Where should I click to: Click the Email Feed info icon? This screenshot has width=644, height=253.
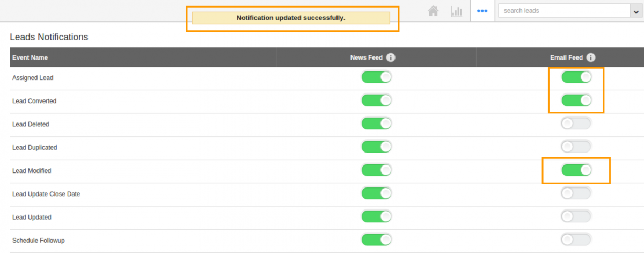click(x=591, y=57)
